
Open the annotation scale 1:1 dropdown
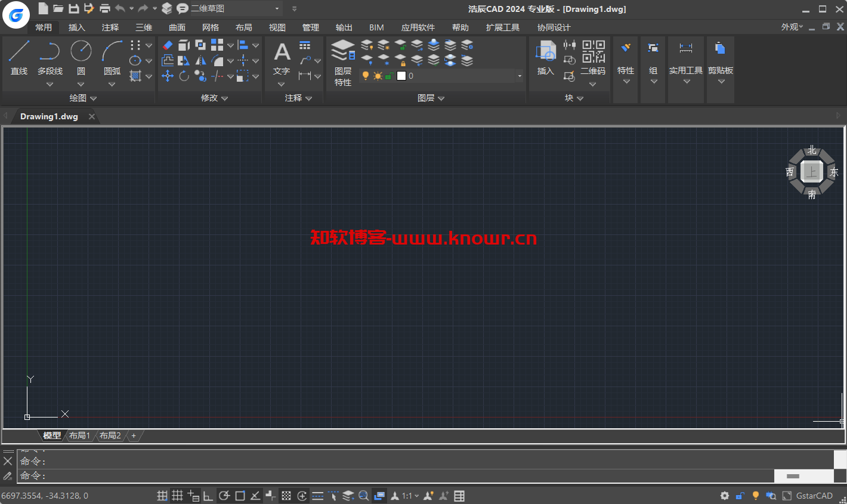[410, 496]
